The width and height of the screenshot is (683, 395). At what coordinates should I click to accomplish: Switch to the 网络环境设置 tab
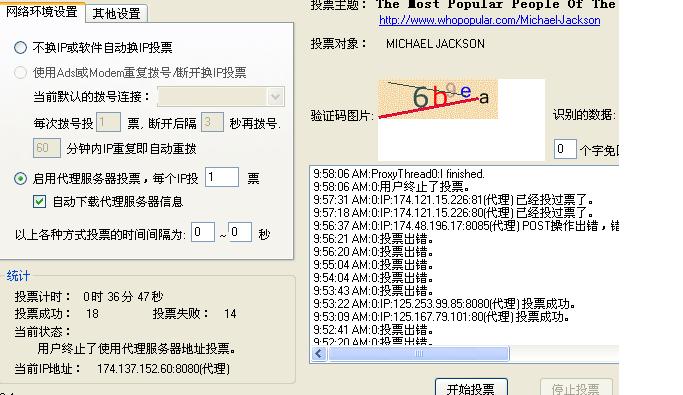pyautogui.click(x=41, y=12)
